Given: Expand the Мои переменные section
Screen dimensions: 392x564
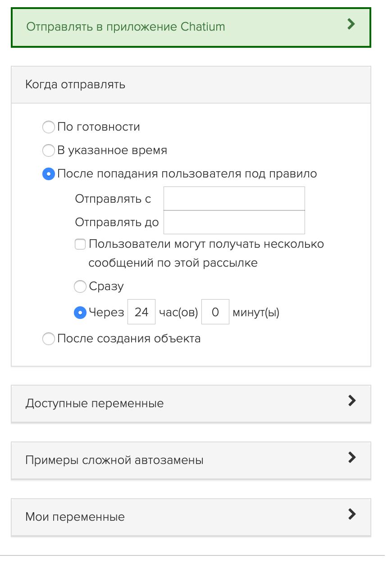Looking at the screenshot, I should 191,517.
